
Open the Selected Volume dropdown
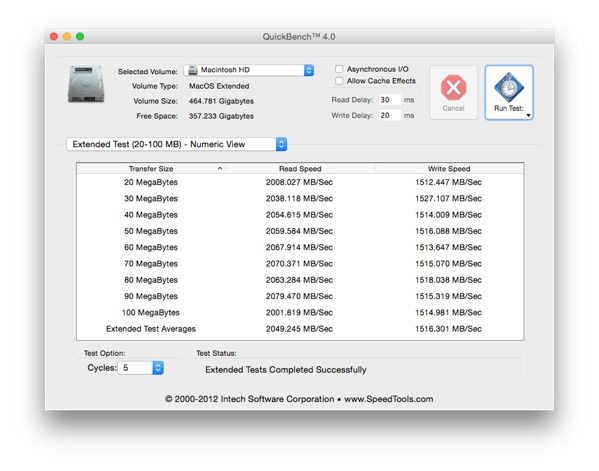[249, 70]
